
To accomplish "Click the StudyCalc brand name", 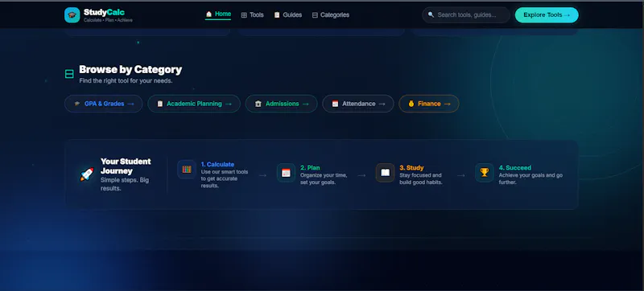I will click(104, 12).
